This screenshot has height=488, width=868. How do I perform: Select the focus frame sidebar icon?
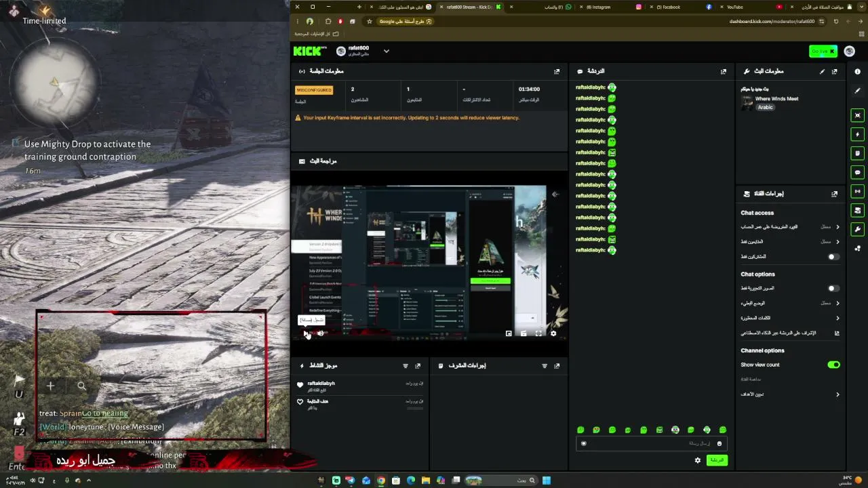tap(858, 115)
